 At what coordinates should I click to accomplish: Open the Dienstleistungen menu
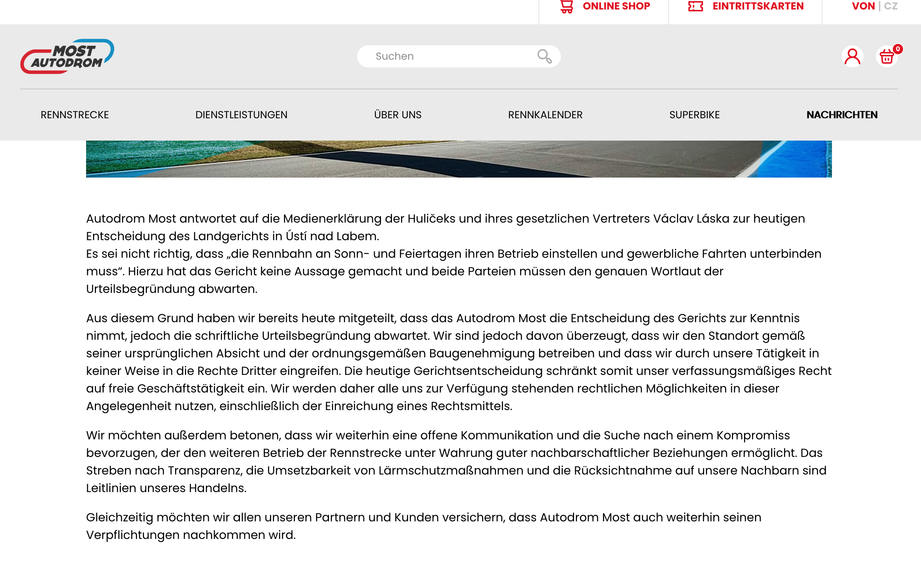[241, 115]
